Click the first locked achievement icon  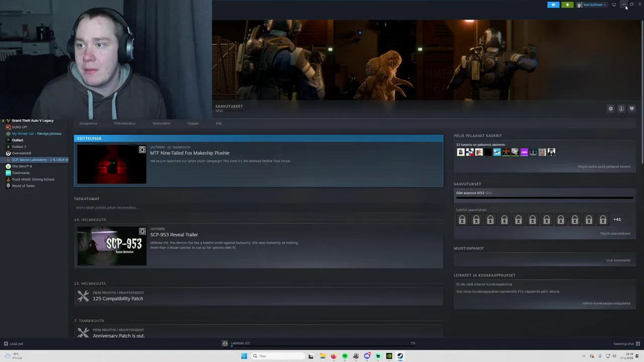[462, 220]
